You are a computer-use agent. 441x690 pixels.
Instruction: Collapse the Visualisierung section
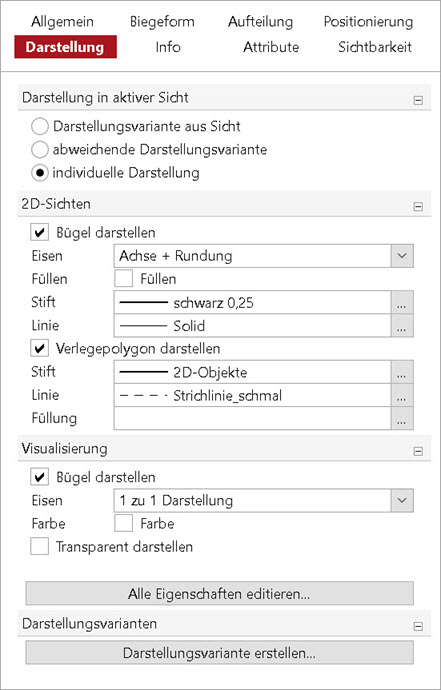pos(418,451)
